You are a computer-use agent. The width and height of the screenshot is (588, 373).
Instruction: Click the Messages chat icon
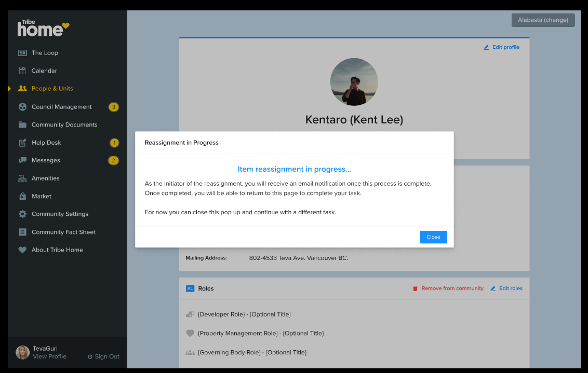(x=22, y=160)
